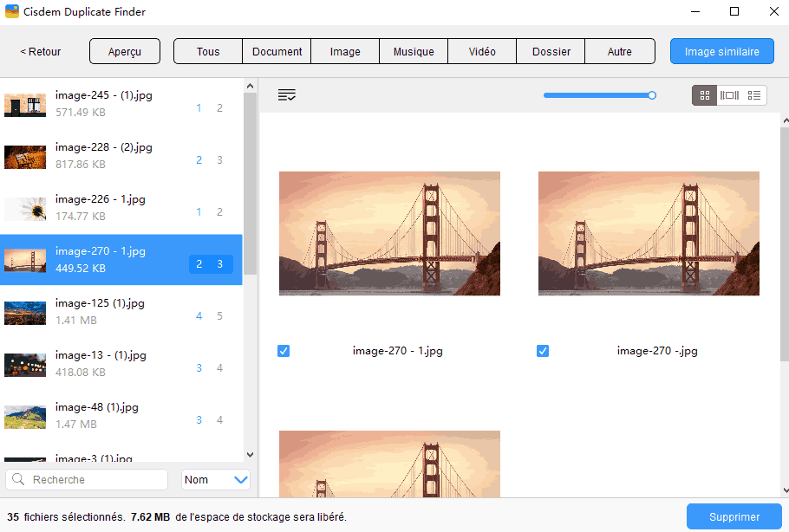Activate the Image similaire button
Image resolution: width=789 pixels, height=532 pixels.
721,51
